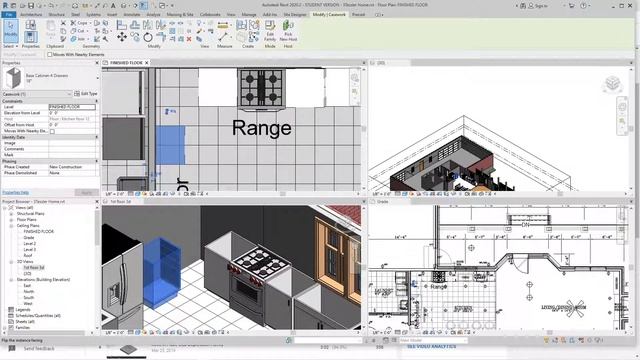Screen dimensions: 640x360
Task: Click the Rotate tool icon
Action: point(148,38)
